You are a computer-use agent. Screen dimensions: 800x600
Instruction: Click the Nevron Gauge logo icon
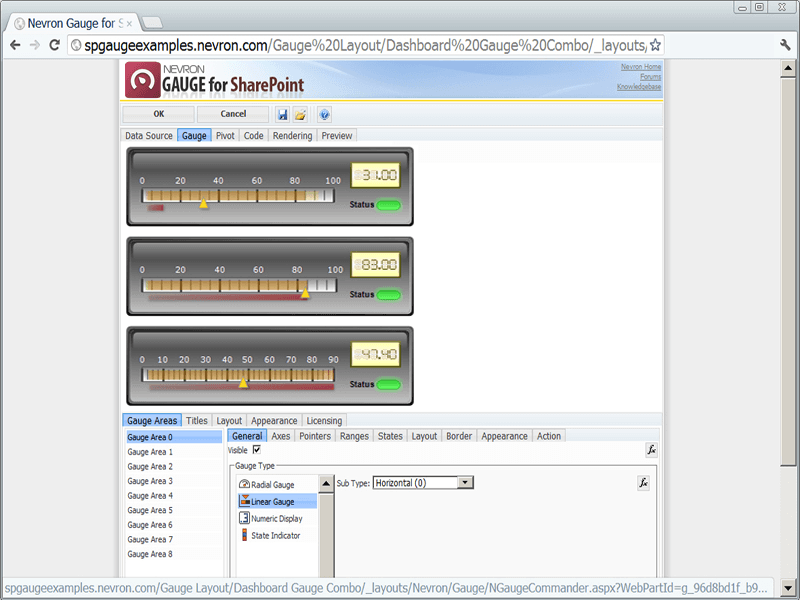pyautogui.click(x=143, y=80)
